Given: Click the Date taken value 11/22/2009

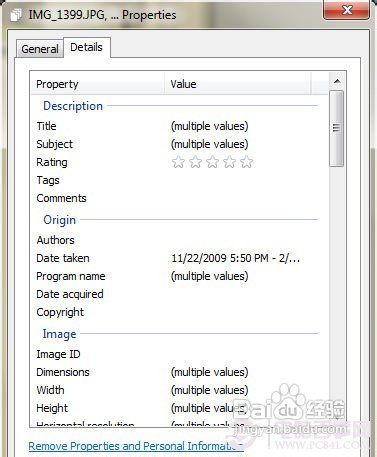Looking at the screenshot, I should (x=235, y=258).
